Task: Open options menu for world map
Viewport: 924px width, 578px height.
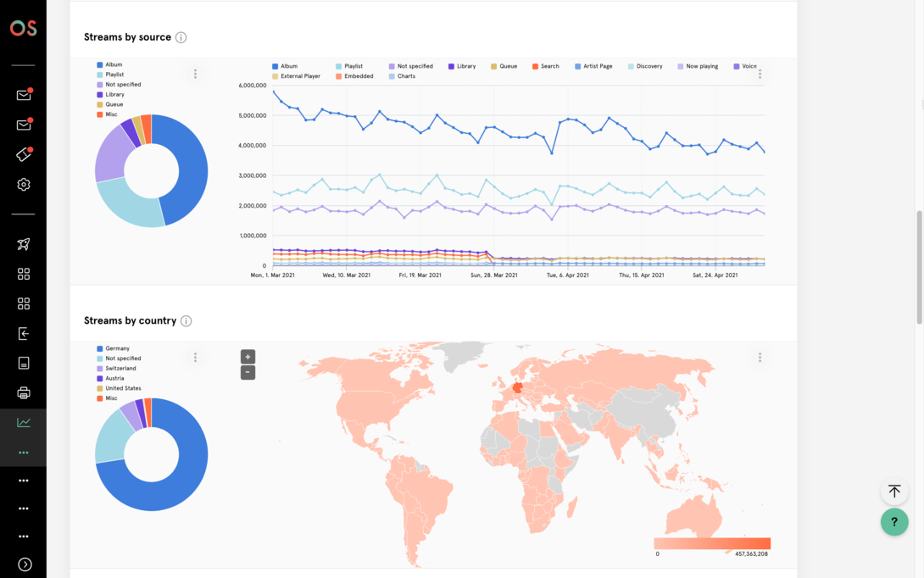Action: pos(760,358)
